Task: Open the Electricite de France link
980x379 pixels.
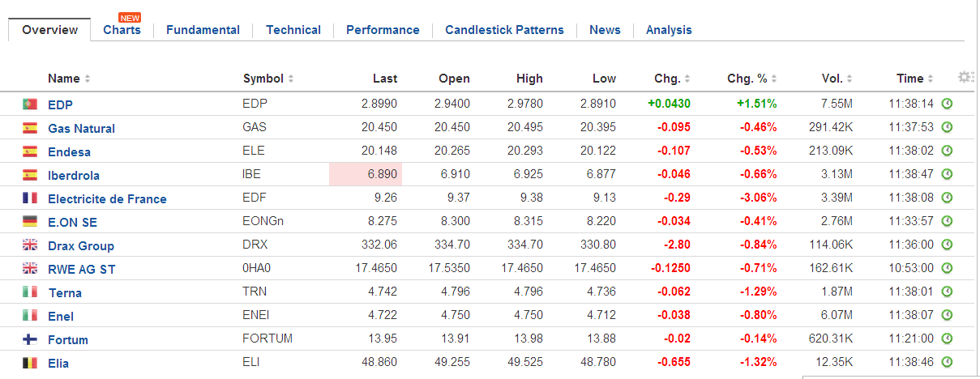Action: (107, 198)
